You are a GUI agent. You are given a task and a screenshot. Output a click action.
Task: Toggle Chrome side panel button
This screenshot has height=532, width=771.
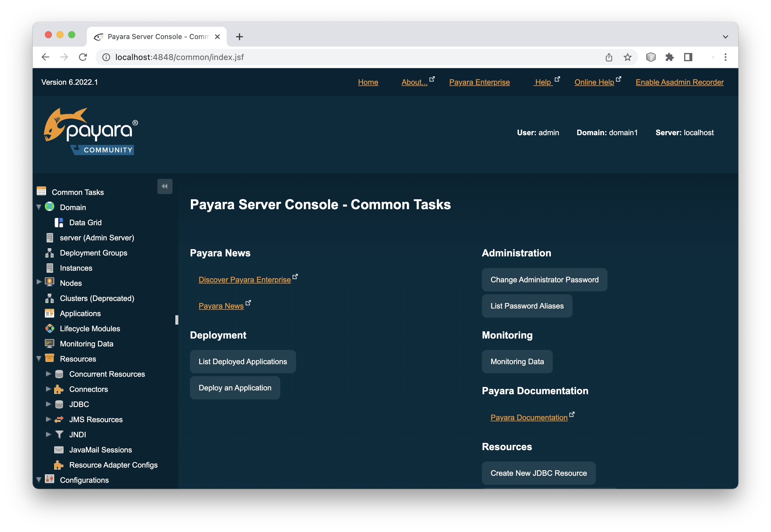point(688,57)
